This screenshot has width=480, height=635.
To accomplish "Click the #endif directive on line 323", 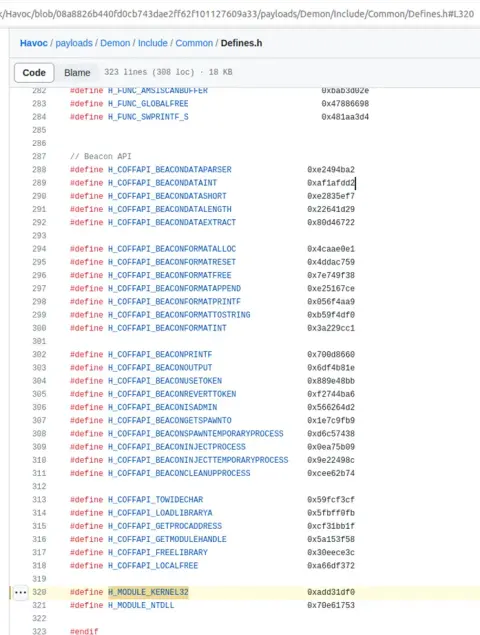I will tap(84, 631).
